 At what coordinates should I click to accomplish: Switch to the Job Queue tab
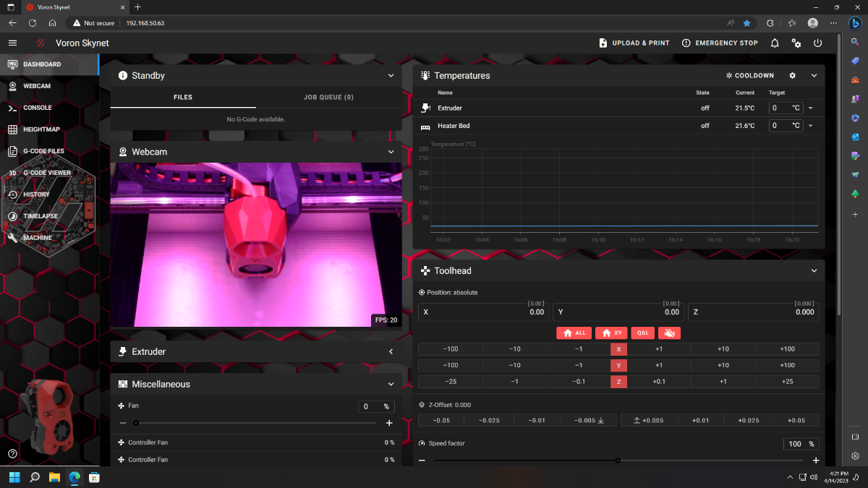pyautogui.click(x=328, y=97)
